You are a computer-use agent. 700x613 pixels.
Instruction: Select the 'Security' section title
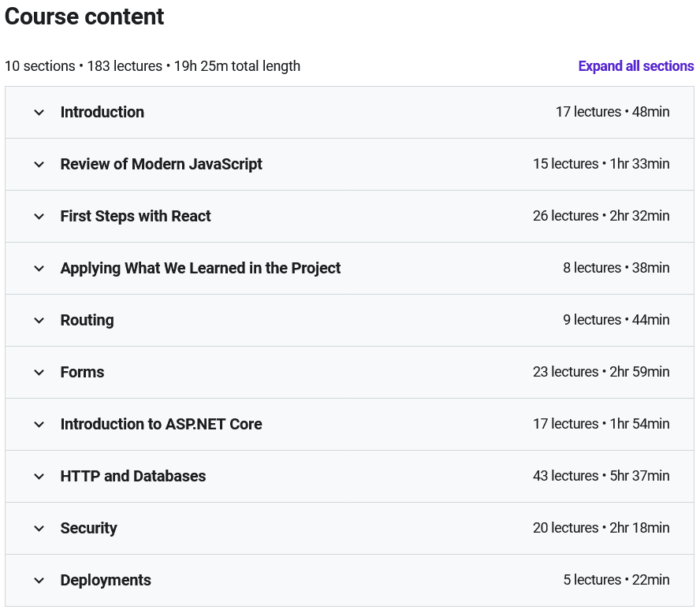(x=88, y=528)
